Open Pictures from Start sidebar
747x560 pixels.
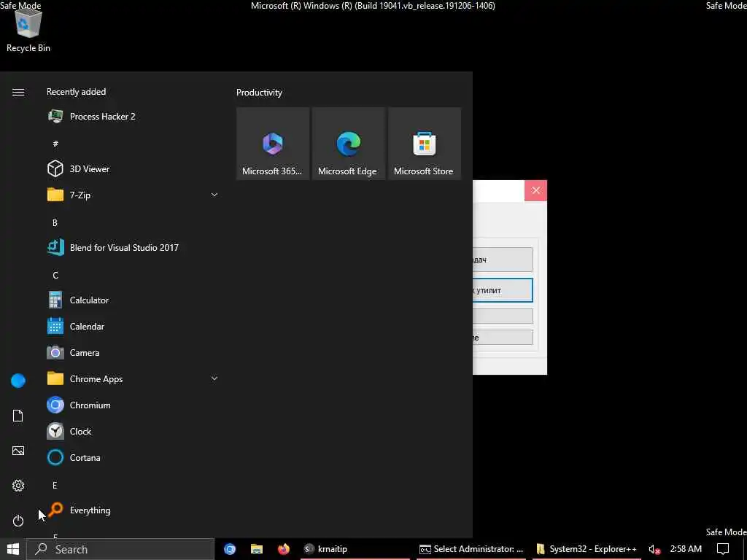click(x=18, y=451)
